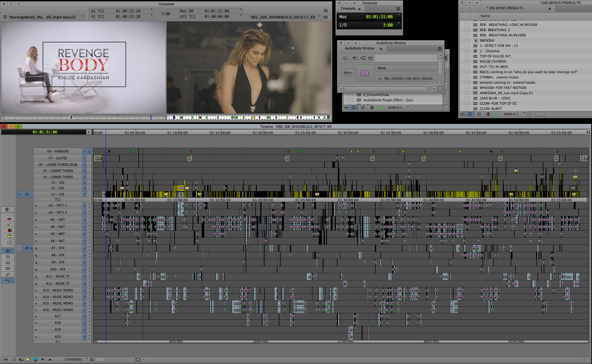Mute the A1 - INTV 1 track
Image resolution: width=592 pixels, height=364 pixels.
click(x=89, y=207)
